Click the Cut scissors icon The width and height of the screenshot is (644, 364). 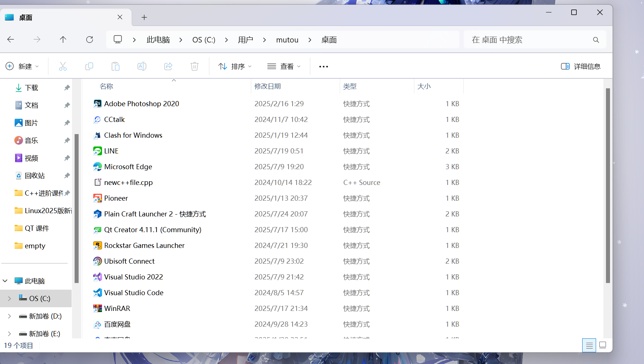click(63, 66)
